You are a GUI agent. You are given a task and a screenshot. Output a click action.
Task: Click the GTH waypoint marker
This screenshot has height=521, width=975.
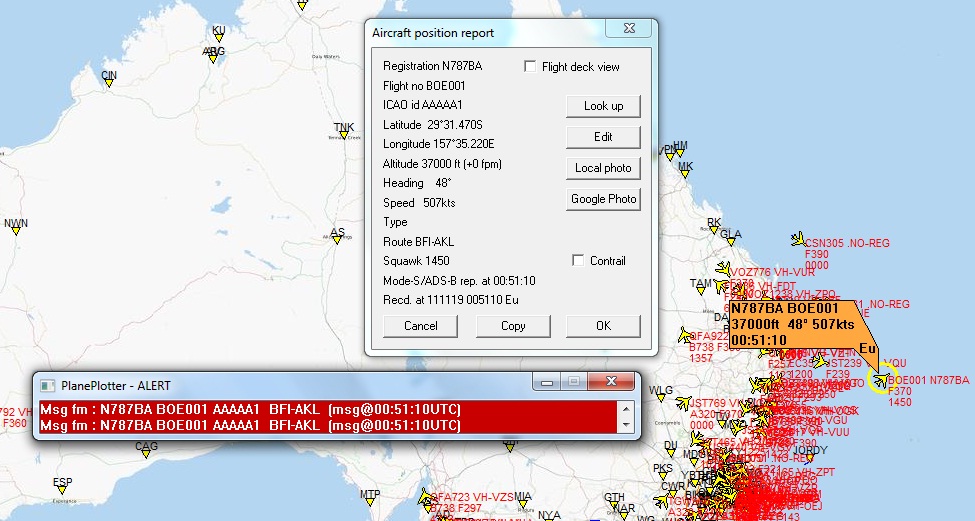pos(614,505)
